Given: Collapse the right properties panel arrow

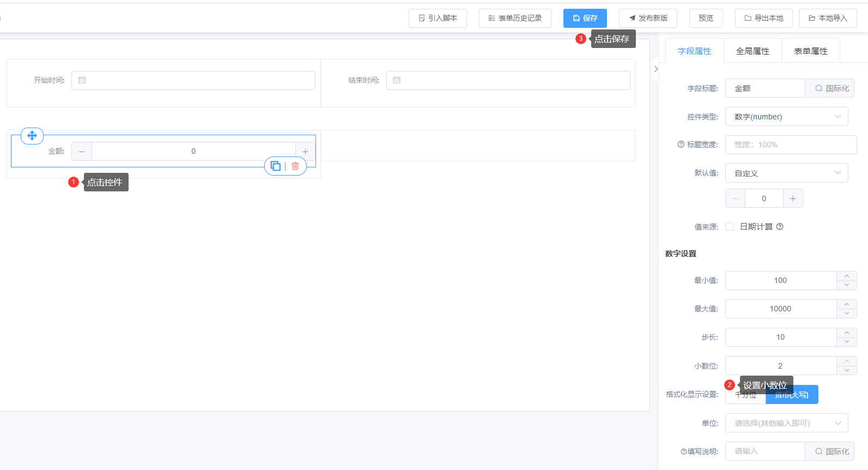Looking at the screenshot, I should click(x=656, y=69).
